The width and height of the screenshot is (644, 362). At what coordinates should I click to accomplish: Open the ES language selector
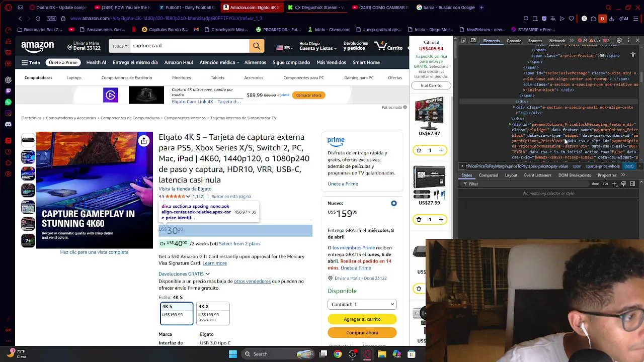pyautogui.click(x=284, y=48)
